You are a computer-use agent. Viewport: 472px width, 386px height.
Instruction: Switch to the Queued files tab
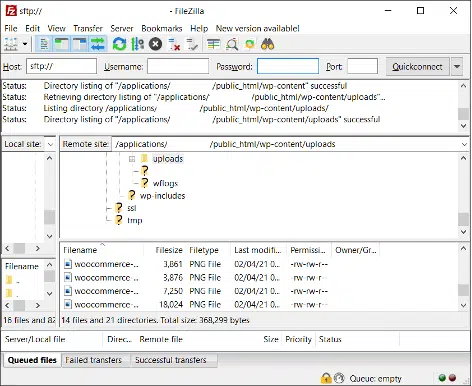(x=32, y=360)
